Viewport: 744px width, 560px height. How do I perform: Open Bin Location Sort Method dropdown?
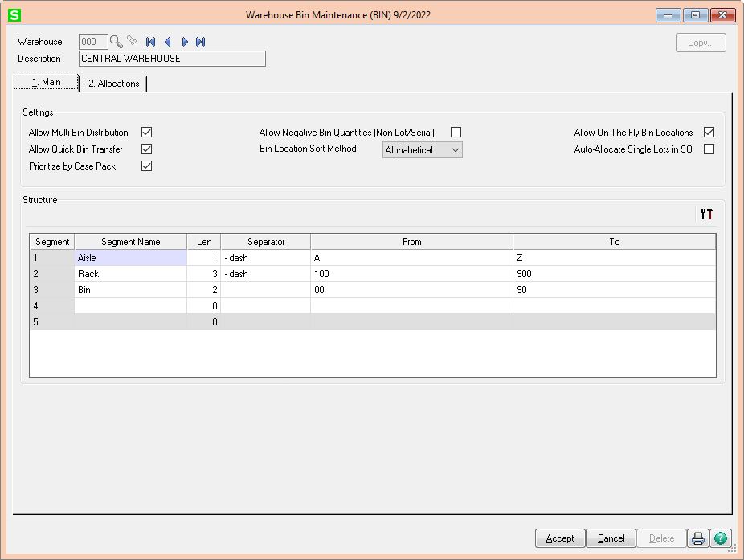(423, 150)
